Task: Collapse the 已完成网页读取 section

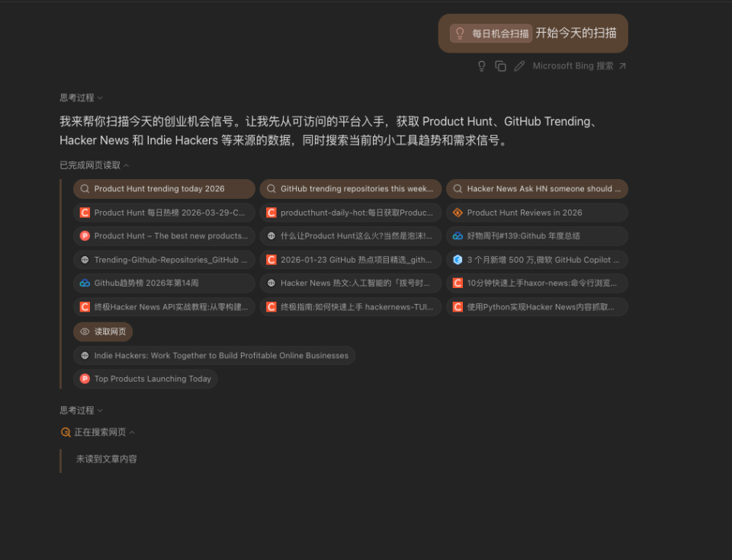Action: [95, 165]
